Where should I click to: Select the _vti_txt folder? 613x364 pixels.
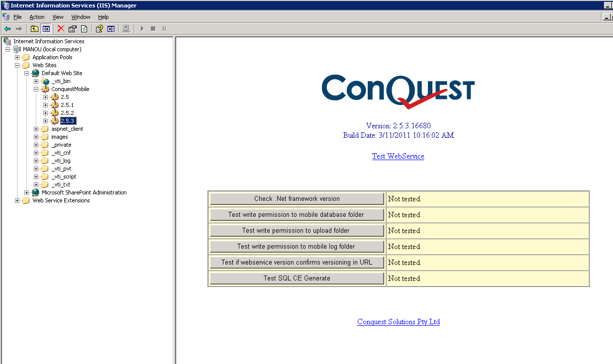(61, 184)
